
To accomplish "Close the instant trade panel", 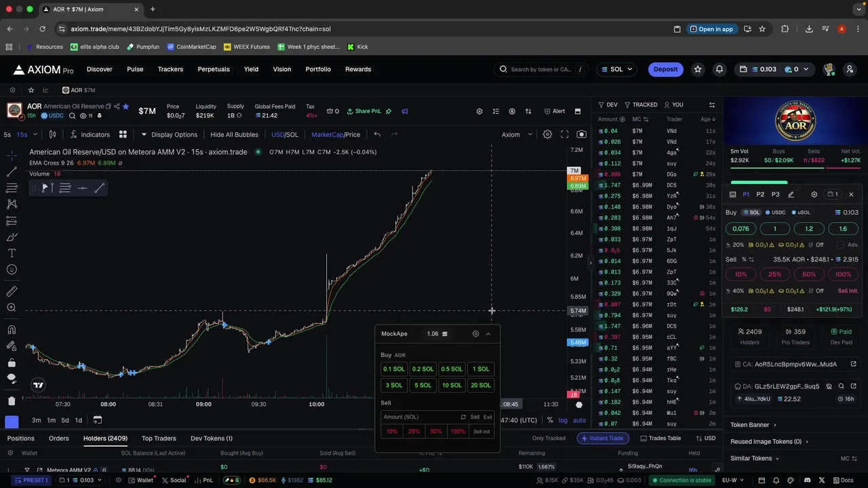I will pyautogui.click(x=851, y=195).
